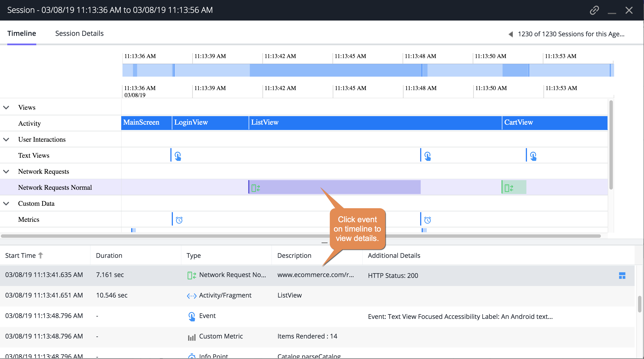Image resolution: width=644 pixels, height=359 pixels.
Task: Click the touch event icon under CartView
Action: tap(533, 156)
